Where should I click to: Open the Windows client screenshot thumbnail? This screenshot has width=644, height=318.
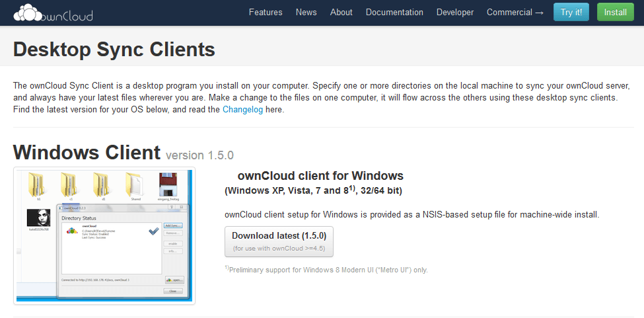click(104, 236)
